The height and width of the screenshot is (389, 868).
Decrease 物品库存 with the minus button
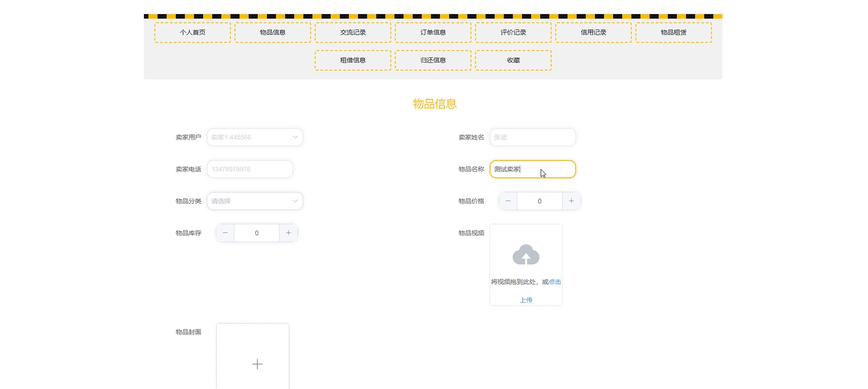point(225,233)
